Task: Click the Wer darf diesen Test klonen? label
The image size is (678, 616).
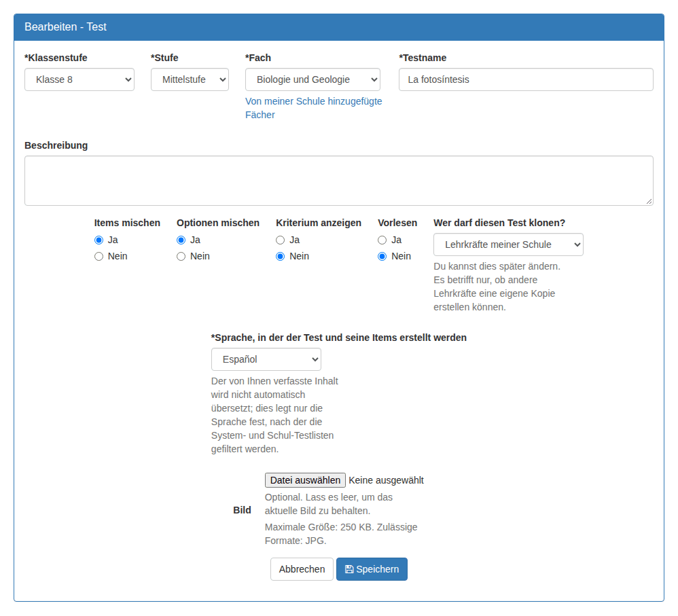Action: pyautogui.click(x=499, y=223)
